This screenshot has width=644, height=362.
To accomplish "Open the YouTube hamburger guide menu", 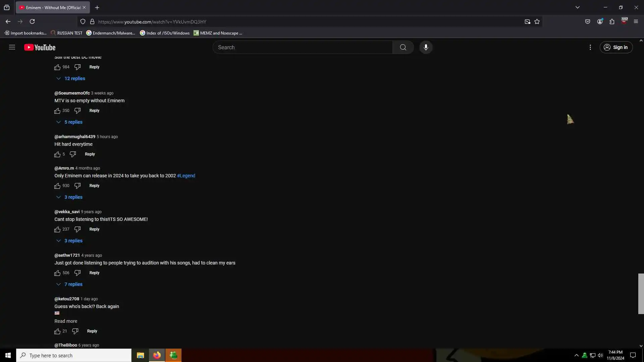I will coord(12,47).
